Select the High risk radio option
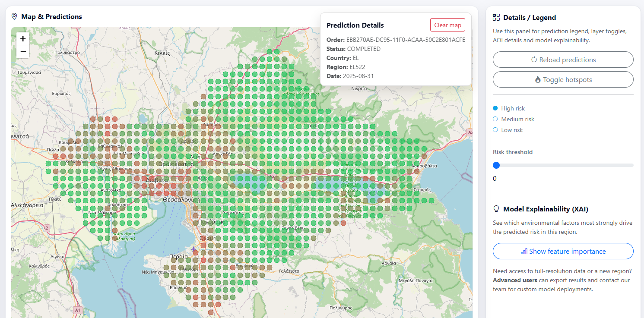 pyautogui.click(x=495, y=108)
